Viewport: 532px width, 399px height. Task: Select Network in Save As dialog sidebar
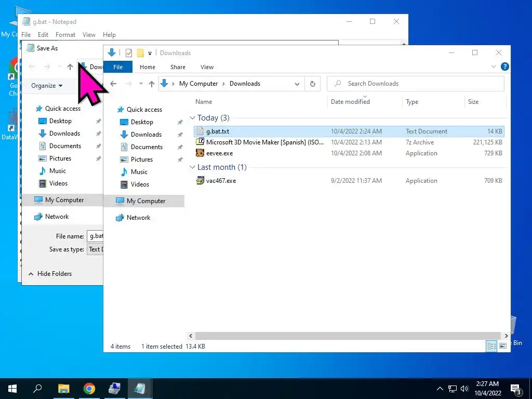click(x=51, y=217)
